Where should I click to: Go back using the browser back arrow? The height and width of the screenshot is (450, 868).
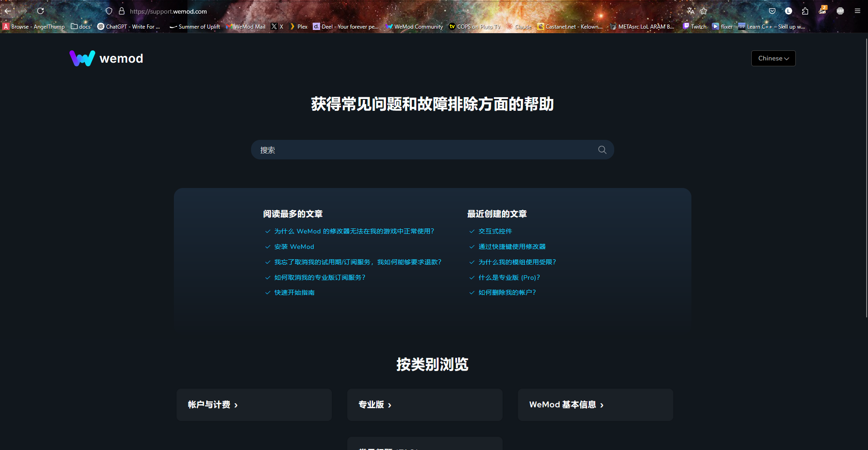[8, 11]
